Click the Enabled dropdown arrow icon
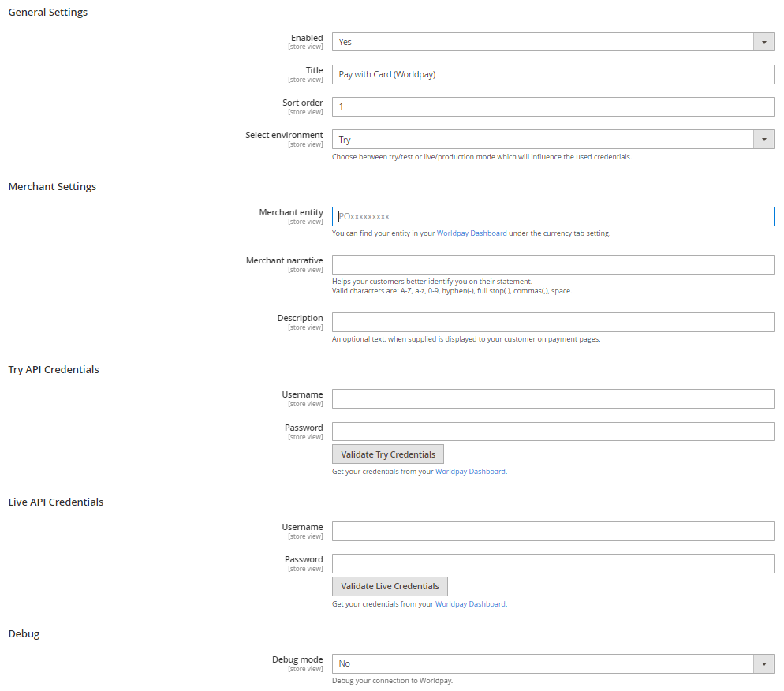784x691 pixels. [763, 42]
